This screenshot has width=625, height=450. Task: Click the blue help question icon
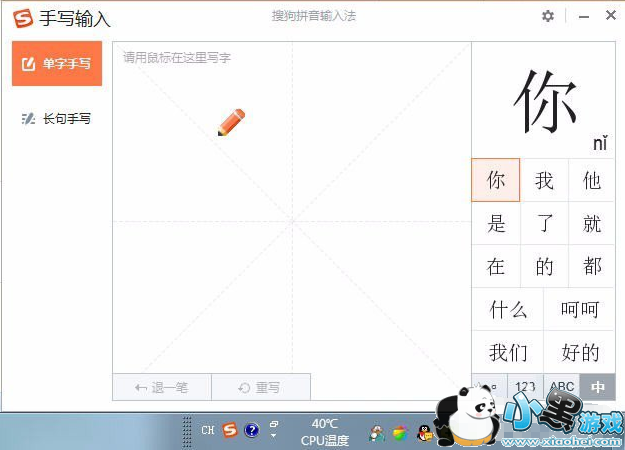click(252, 430)
